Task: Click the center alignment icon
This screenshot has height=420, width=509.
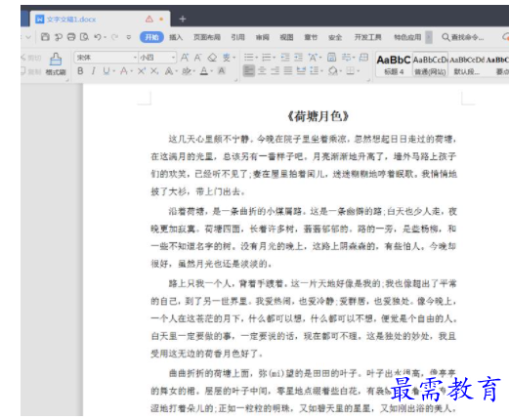Action: point(262,70)
